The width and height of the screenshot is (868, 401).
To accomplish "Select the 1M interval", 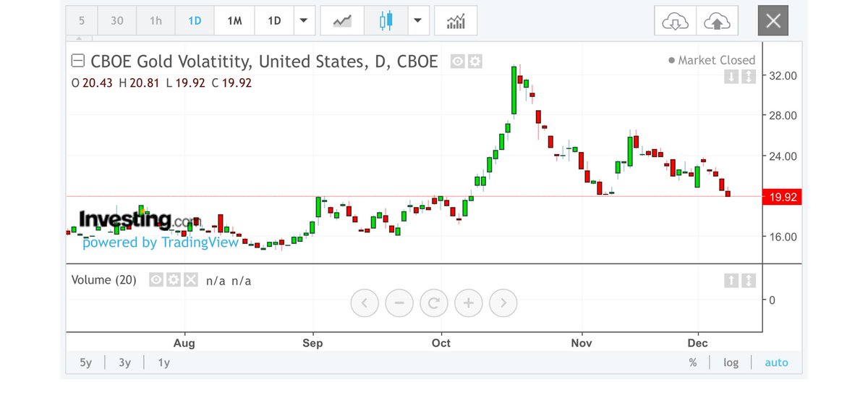I will pyautogui.click(x=234, y=21).
